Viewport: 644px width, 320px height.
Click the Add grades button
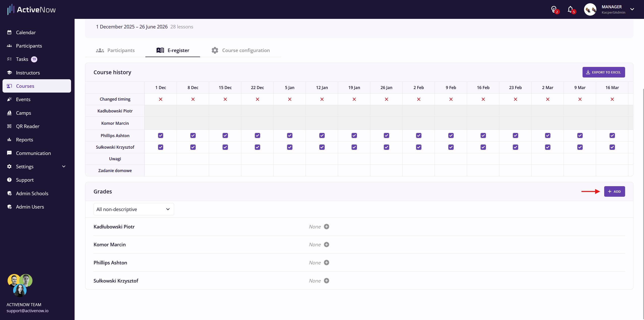(x=614, y=191)
